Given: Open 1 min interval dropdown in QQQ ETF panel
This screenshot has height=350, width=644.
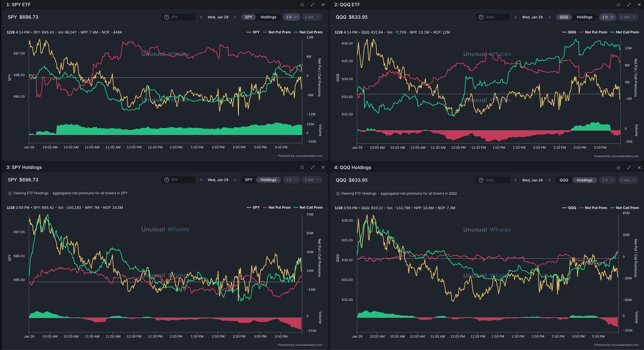Looking at the screenshot, I should [x=628, y=17].
